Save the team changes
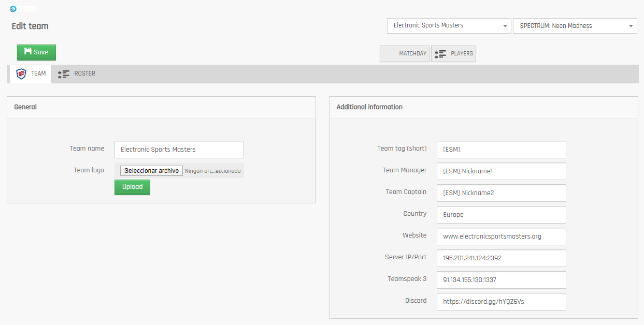This screenshot has width=644, height=325. pos(36,52)
